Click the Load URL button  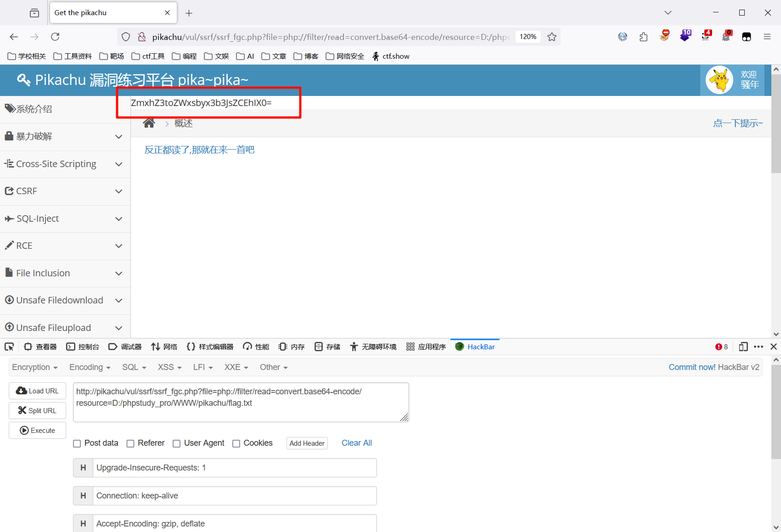click(37, 391)
